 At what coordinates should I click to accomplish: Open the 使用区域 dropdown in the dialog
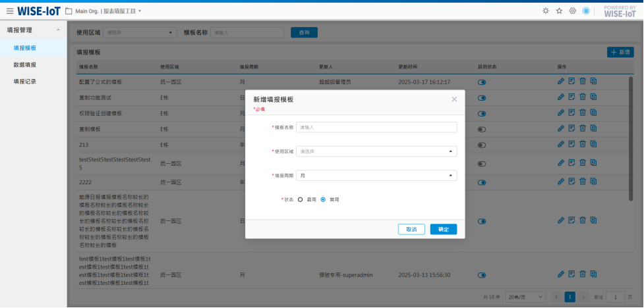376,151
